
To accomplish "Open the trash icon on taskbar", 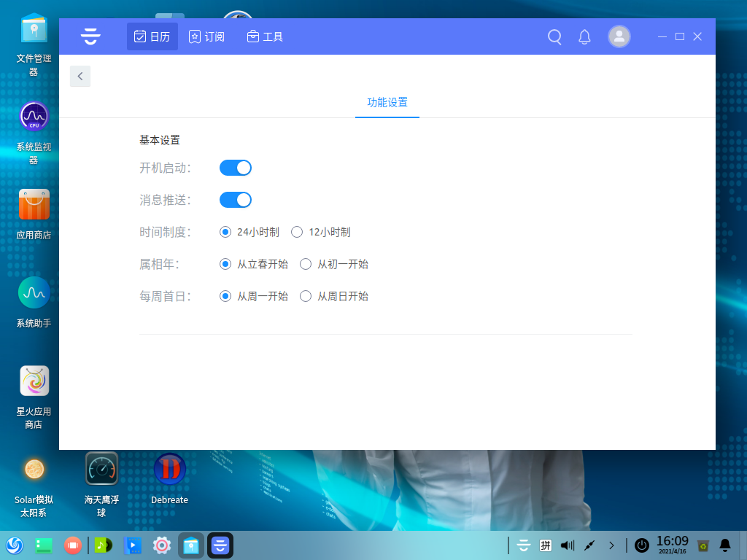I will [703, 545].
